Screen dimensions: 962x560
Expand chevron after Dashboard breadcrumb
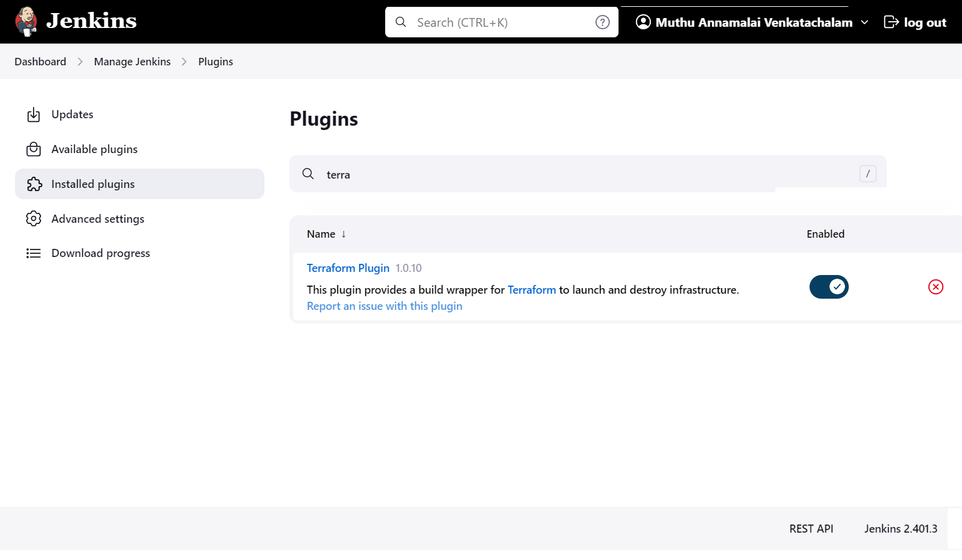pyautogui.click(x=80, y=62)
